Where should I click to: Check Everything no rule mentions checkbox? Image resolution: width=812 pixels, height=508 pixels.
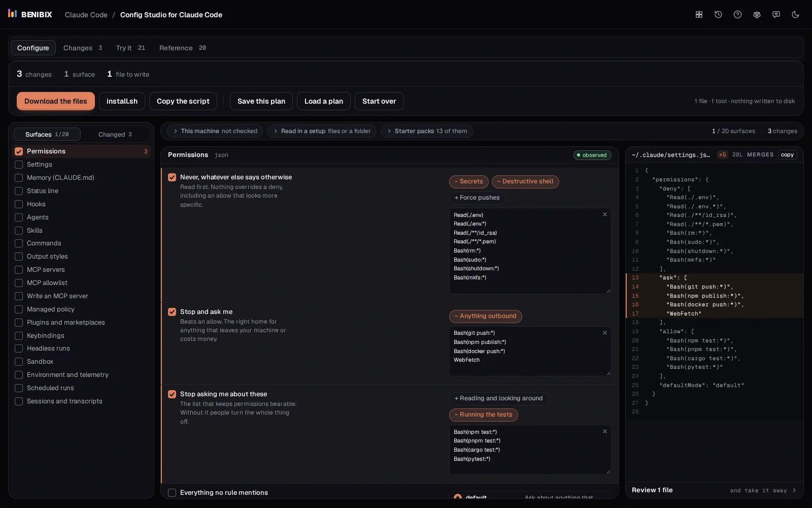(172, 493)
